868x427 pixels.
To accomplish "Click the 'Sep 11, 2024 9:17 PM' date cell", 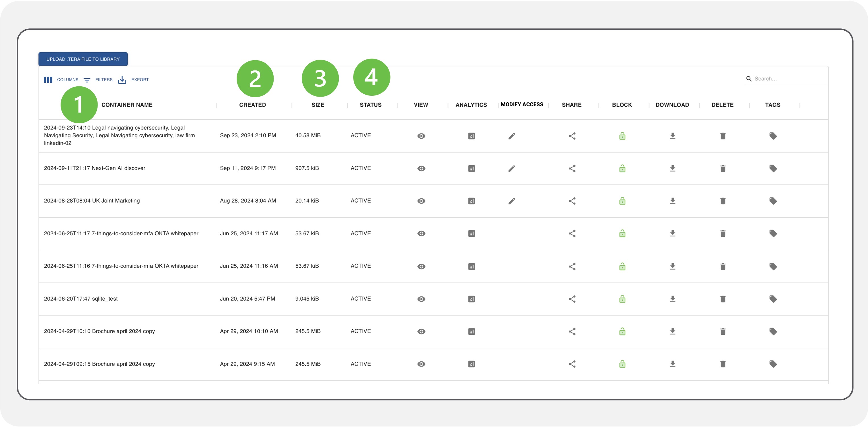I will click(x=248, y=168).
